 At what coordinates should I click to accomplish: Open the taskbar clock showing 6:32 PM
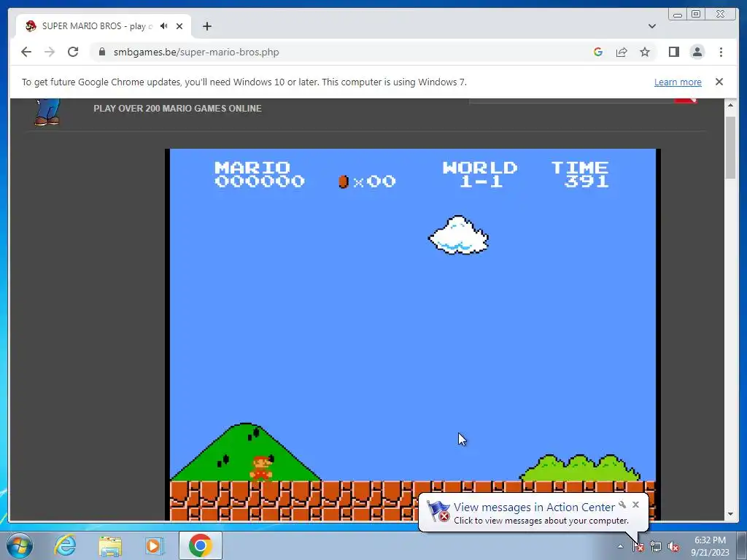coord(710,546)
